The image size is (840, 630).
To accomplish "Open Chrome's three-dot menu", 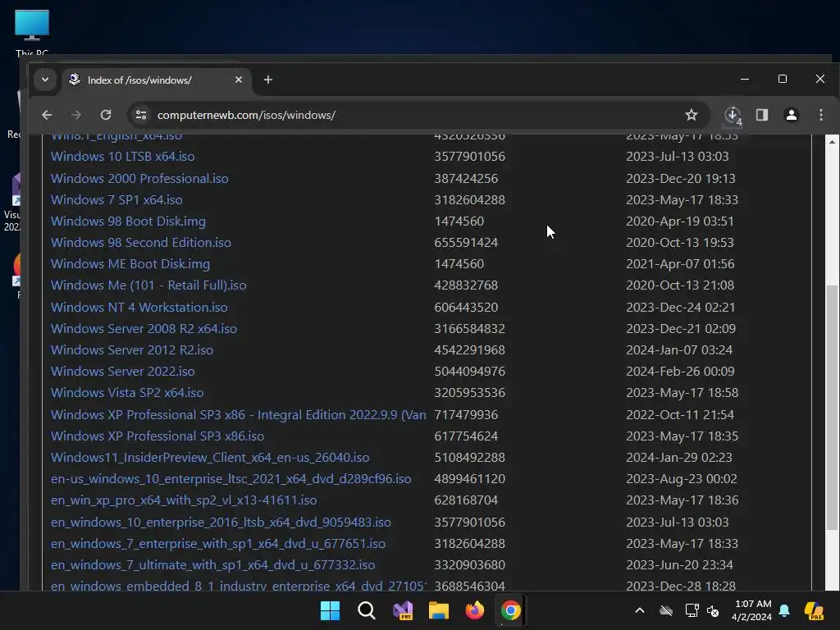I will (820, 115).
